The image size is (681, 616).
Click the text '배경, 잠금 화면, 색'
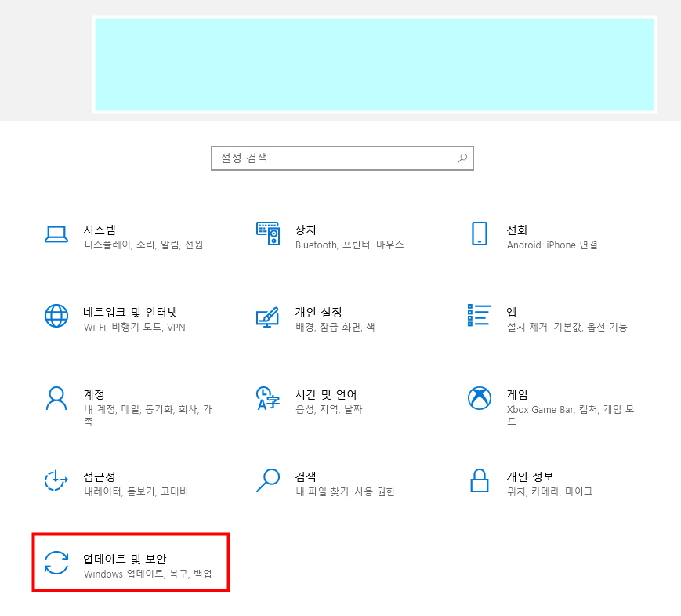point(335,327)
